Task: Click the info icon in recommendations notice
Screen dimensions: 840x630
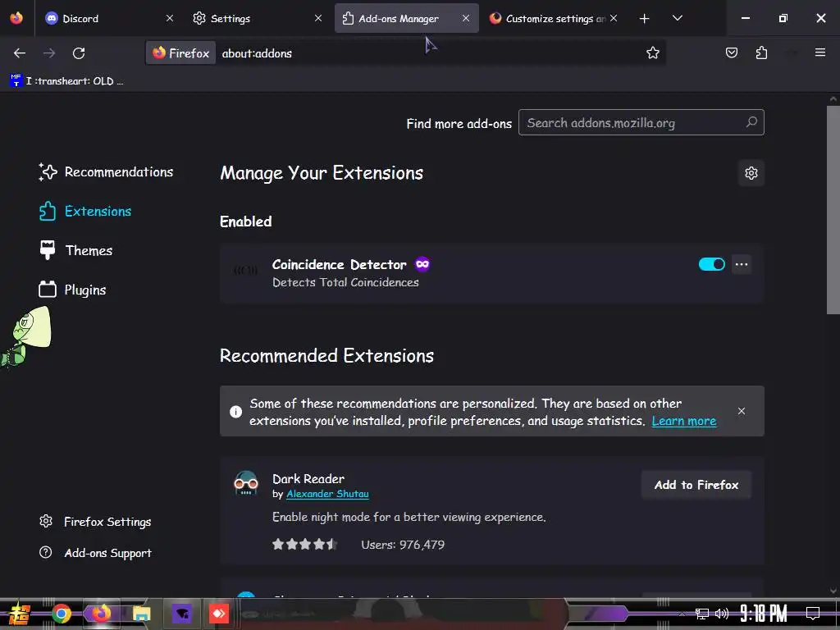Action: coord(235,412)
